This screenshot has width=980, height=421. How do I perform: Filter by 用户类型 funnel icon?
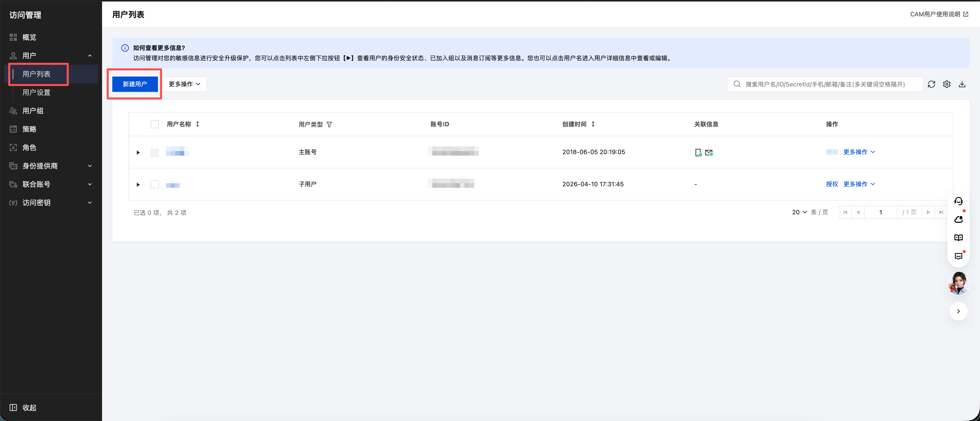pos(329,124)
